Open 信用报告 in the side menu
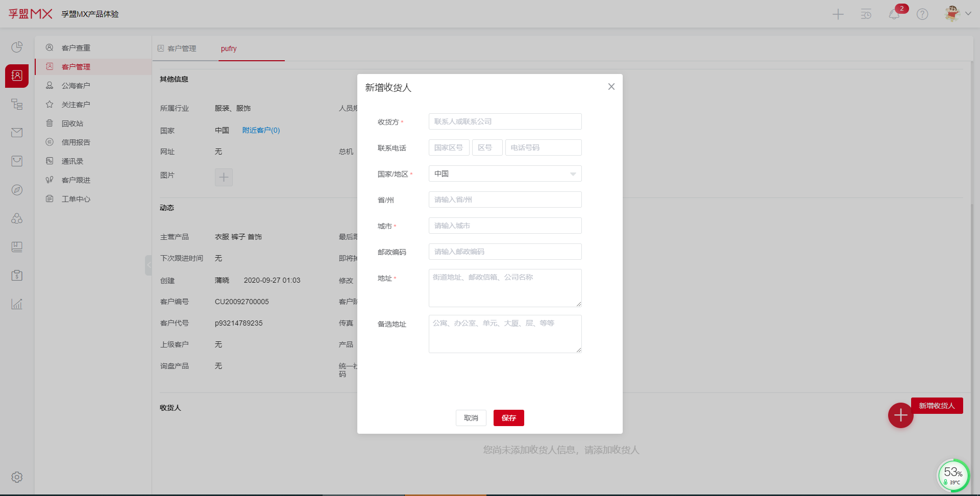 [x=76, y=142]
